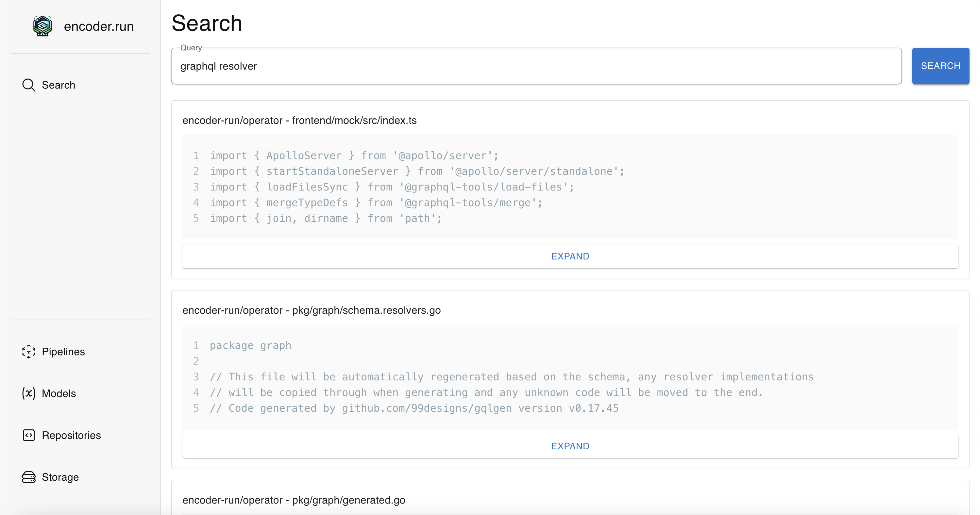Click the index.ts result file title
980x515 pixels.
tap(299, 120)
